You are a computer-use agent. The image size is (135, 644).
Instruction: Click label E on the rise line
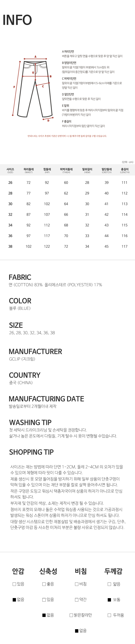point(33,73)
